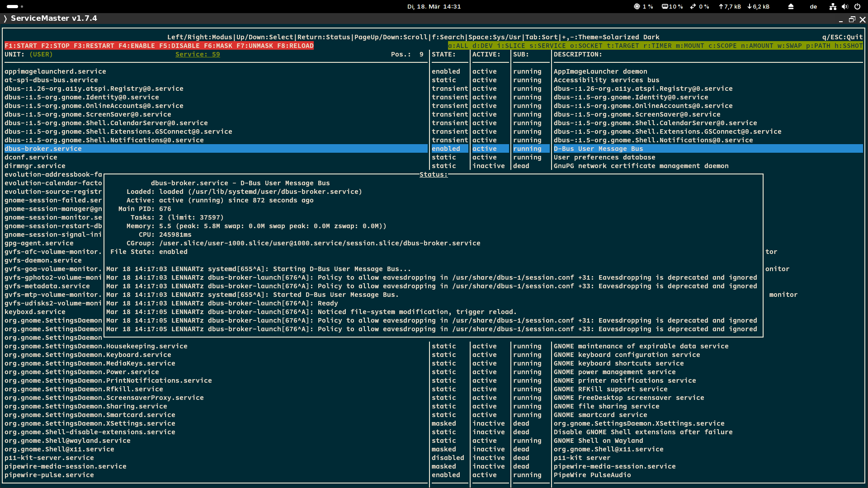
Task: Select the c:SCOPE unit filter
Action: 722,46
